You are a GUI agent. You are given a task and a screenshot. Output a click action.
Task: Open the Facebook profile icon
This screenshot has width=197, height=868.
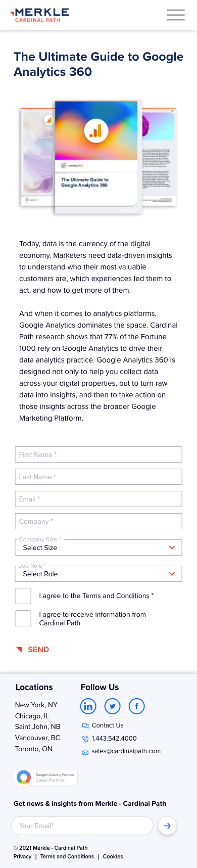(x=137, y=706)
